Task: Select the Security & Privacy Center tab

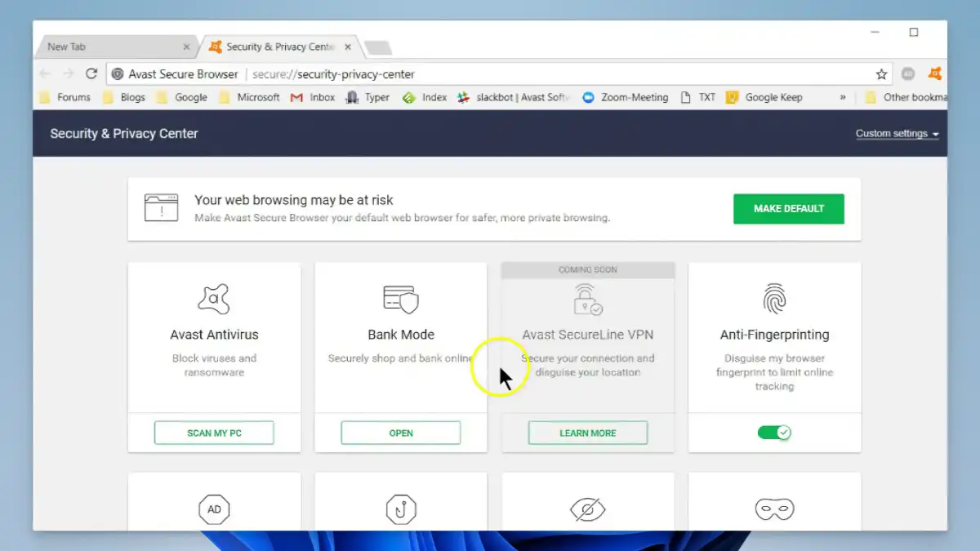Action: click(278, 47)
